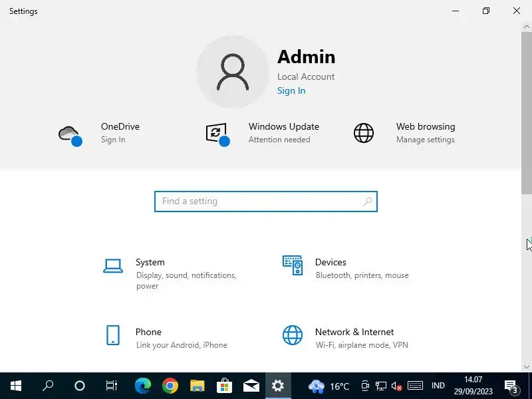Screen dimensions: 532x399
Task: Open notification center with 3 notifications
Action: (512, 386)
